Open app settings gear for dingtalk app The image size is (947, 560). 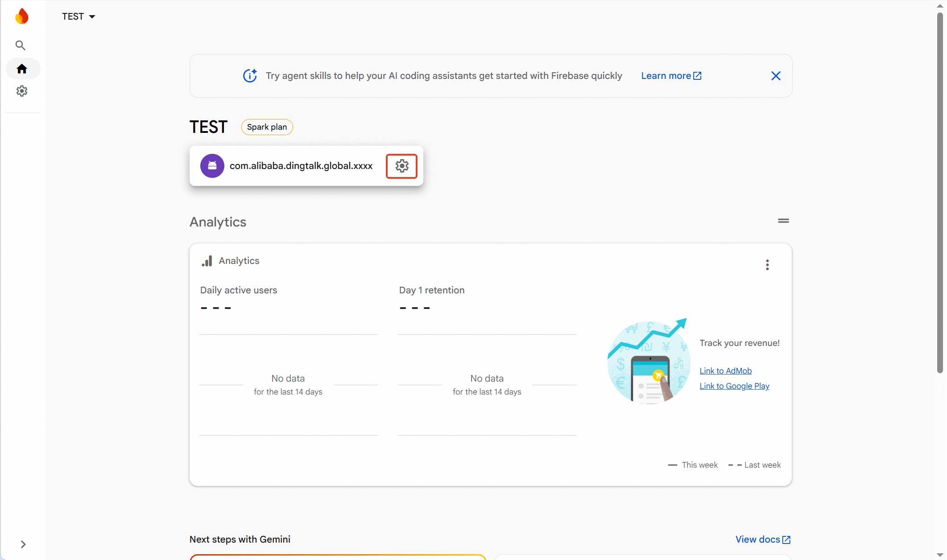point(401,166)
